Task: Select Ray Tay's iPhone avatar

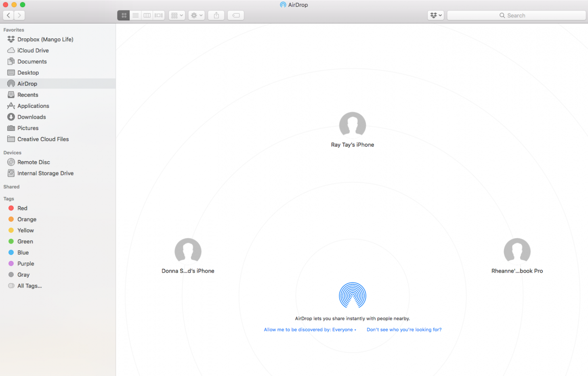Action: click(x=352, y=125)
